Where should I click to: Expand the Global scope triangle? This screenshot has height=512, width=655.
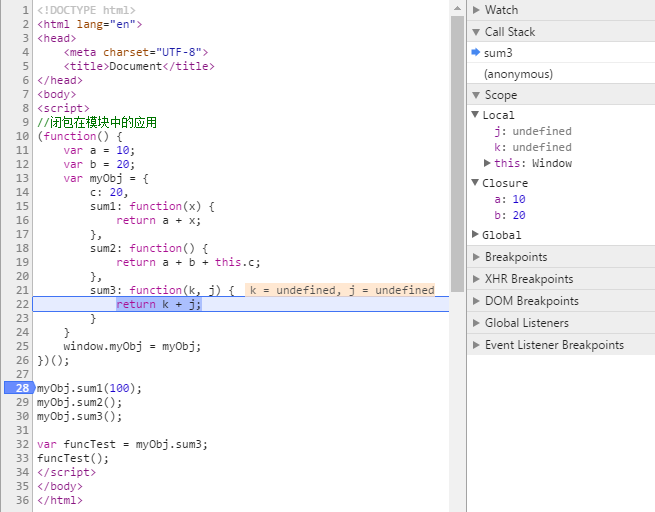click(x=475, y=234)
